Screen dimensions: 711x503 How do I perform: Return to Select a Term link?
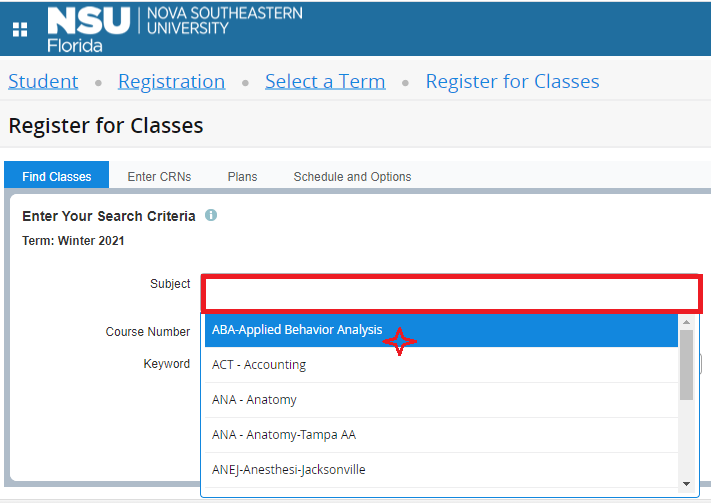(325, 82)
